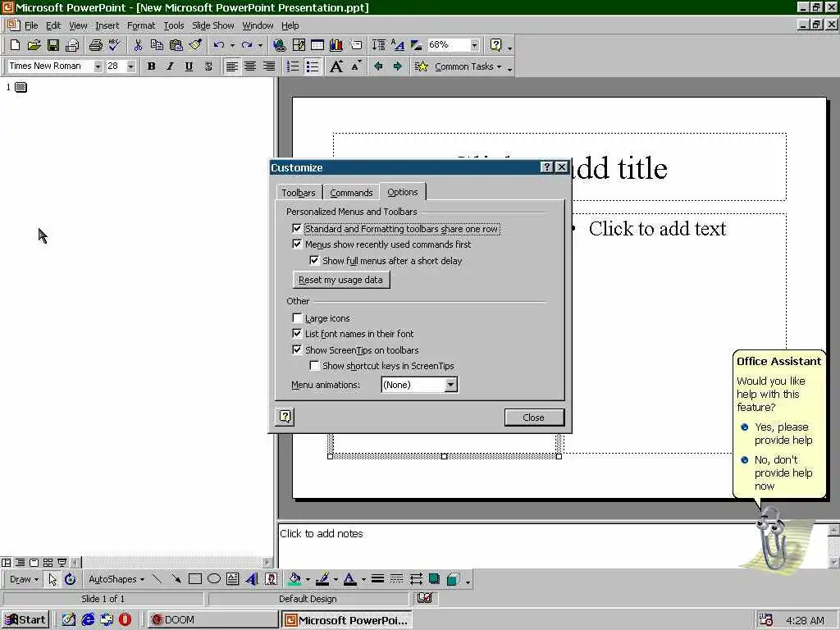Run the Spelling check icon
Image resolution: width=840 pixels, height=630 pixels.
tap(115, 45)
